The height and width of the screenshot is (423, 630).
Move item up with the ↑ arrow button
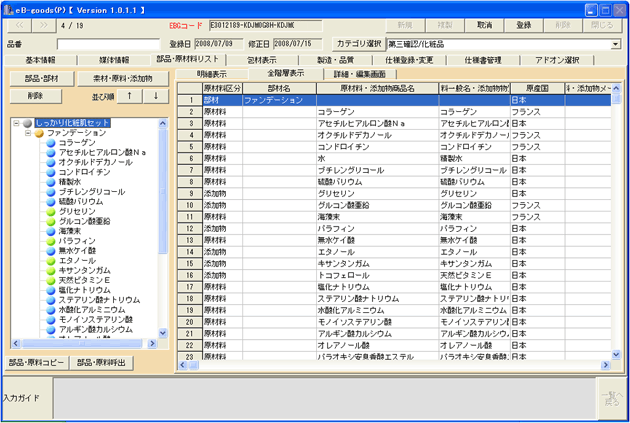coord(129,96)
